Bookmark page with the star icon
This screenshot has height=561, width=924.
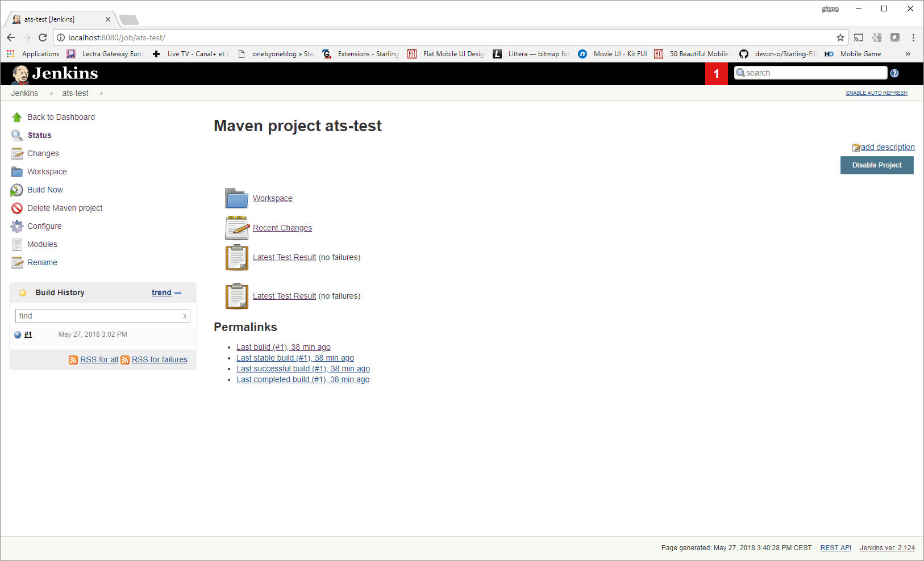[840, 37]
